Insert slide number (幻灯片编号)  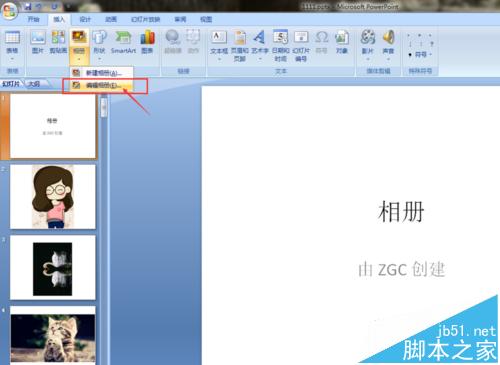coord(301,46)
